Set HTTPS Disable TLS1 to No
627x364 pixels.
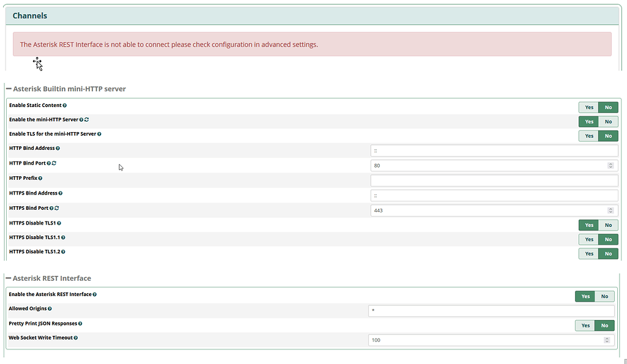pos(608,225)
